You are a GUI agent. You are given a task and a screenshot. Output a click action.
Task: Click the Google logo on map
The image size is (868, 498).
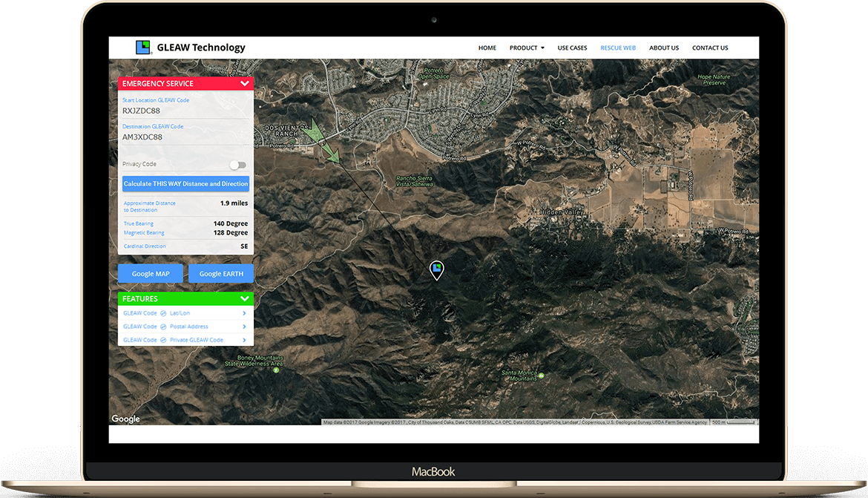(125, 419)
